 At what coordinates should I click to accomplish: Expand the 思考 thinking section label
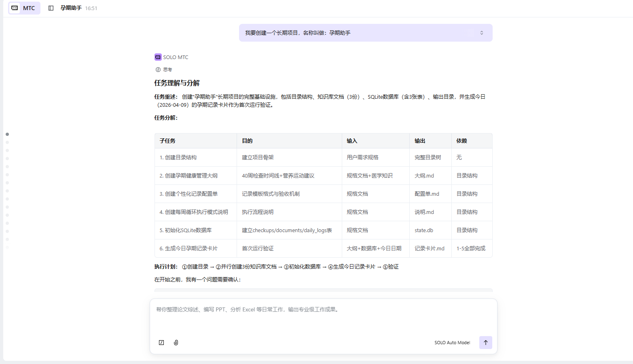pos(167,70)
